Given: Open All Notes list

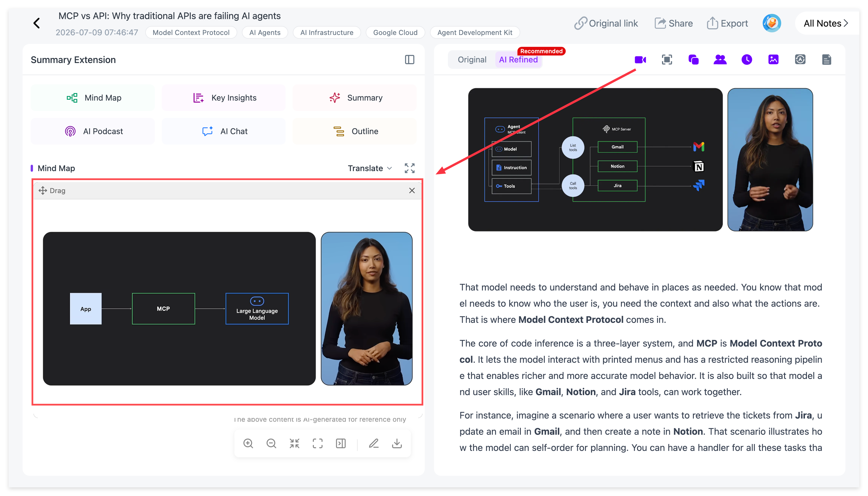Looking at the screenshot, I should (x=826, y=23).
